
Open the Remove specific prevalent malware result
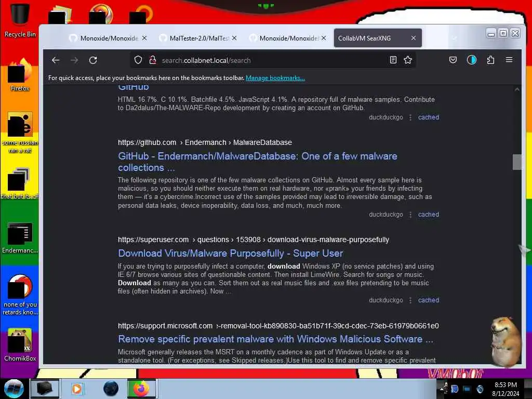click(x=275, y=339)
